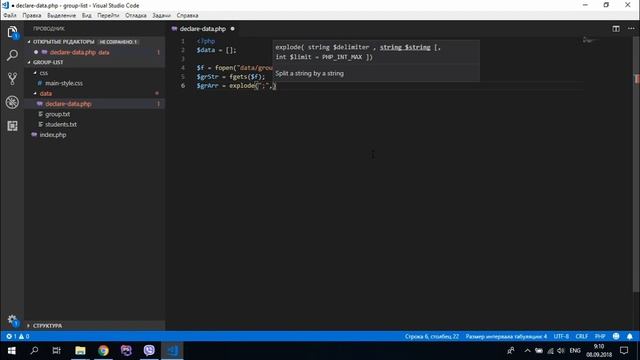Open the Debug menu (Отладка)

pos(136,16)
